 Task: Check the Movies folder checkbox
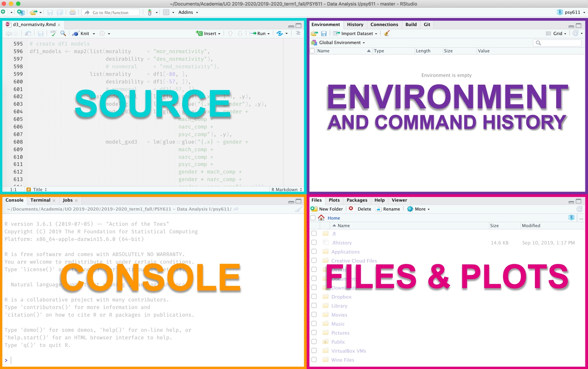point(314,315)
